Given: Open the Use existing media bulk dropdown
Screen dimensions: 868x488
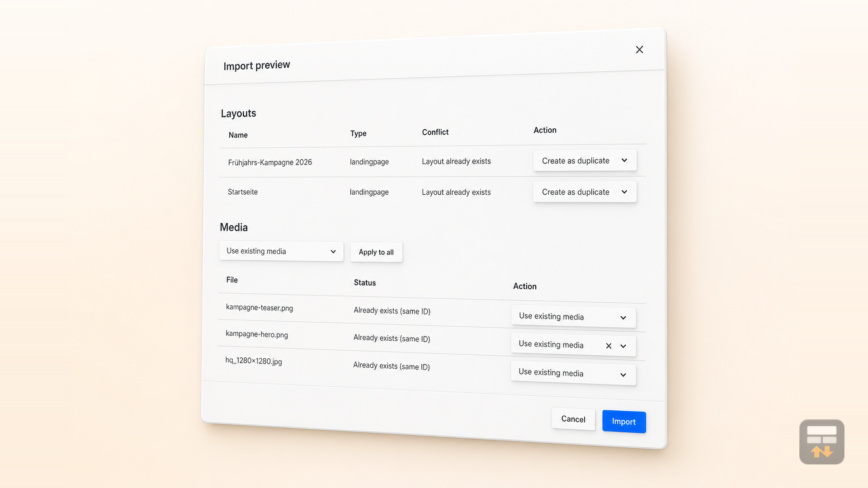Looking at the screenshot, I should 281,251.
